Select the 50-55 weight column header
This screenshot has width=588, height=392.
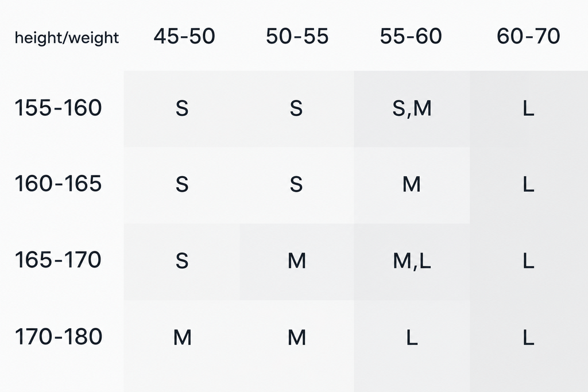pyautogui.click(x=297, y=36)
